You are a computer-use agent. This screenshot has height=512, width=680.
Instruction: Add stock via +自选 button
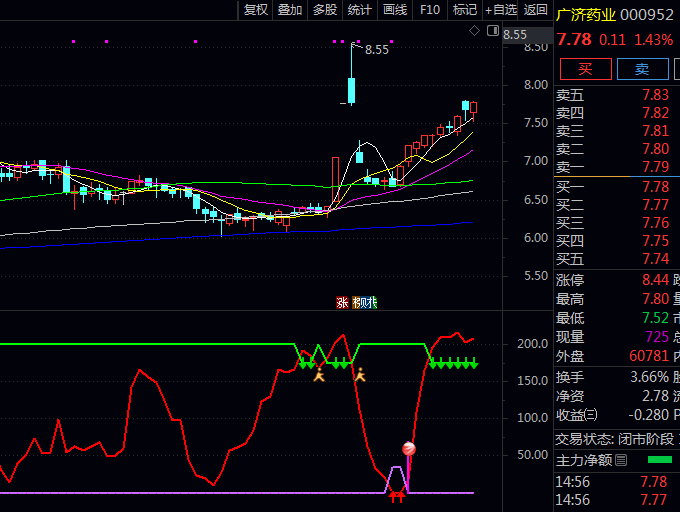(x=500, y=10)
